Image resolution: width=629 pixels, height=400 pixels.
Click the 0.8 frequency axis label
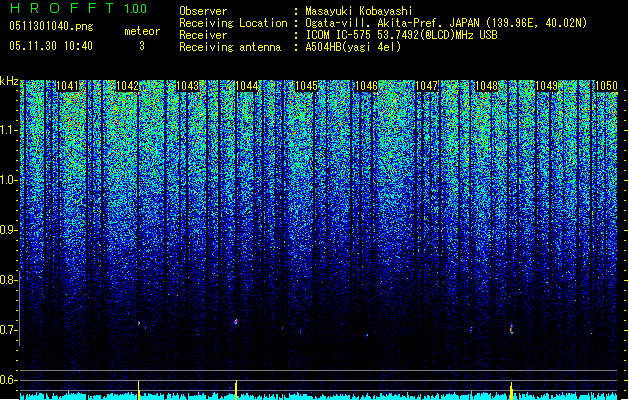(8, 280)
